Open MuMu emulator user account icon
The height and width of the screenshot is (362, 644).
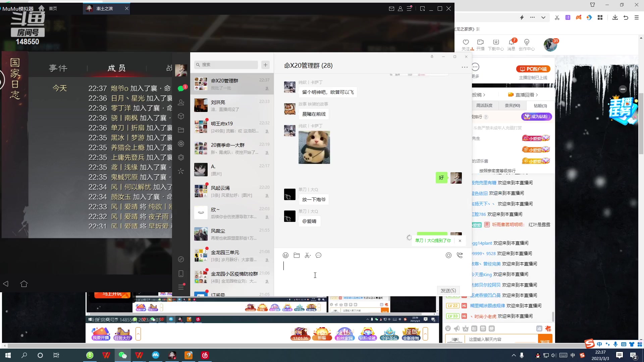400,9
